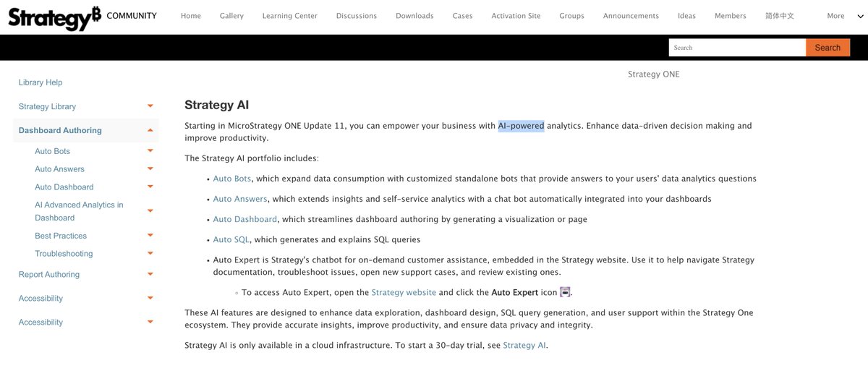This screenshot has height=376, width=868.
Task: Open Cases in the top navigation
Action: [462, 16]
